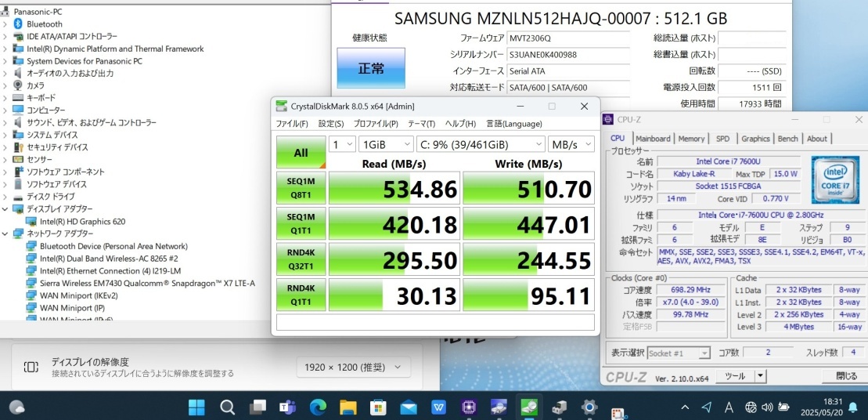Open the C: drive selection dropdown
868x420 pixels.
[x=481, y=144]
